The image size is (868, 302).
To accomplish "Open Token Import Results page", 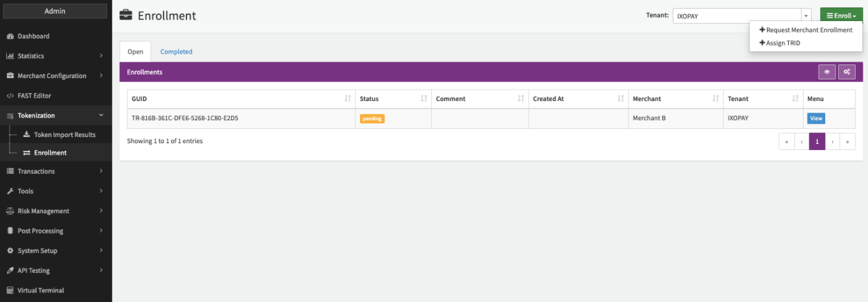I will (x=64, y=134).
